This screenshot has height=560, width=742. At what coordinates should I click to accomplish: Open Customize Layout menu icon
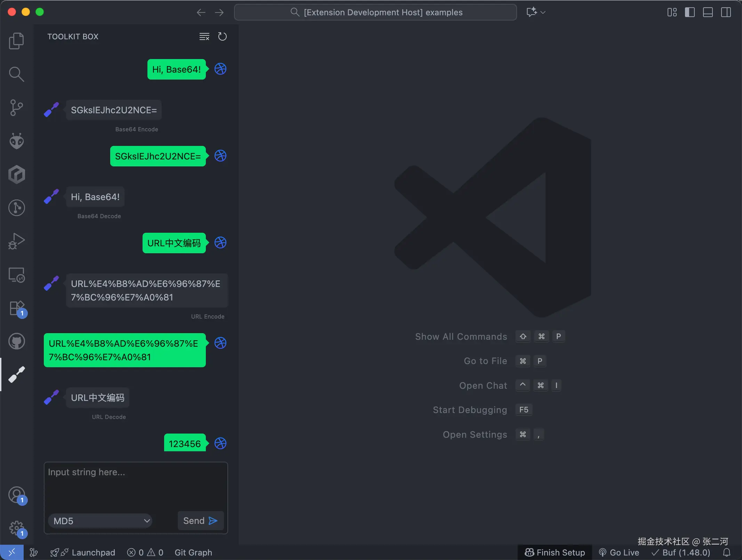pyautogui.click(x=672, y=13)
